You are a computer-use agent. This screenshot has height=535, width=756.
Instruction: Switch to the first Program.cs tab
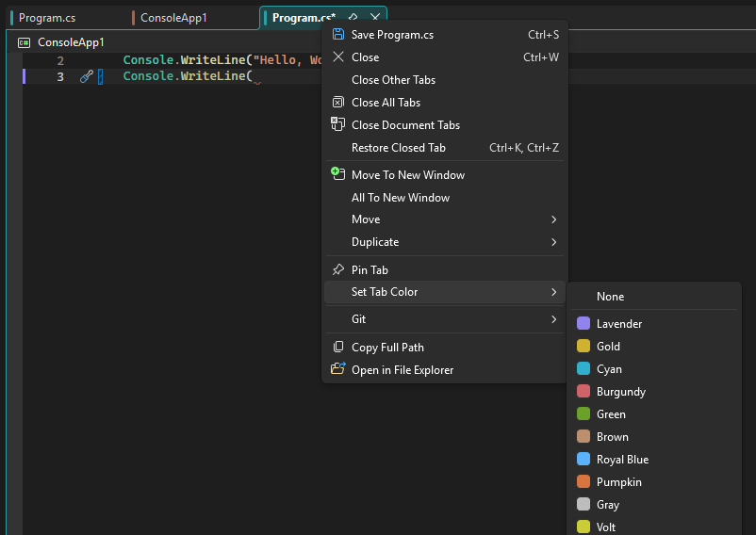click(47, 18)
